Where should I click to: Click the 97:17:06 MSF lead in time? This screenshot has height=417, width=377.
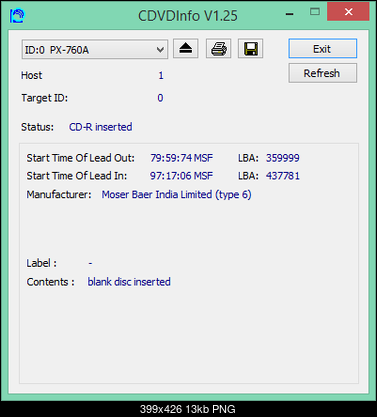click(x=181, y=176)
